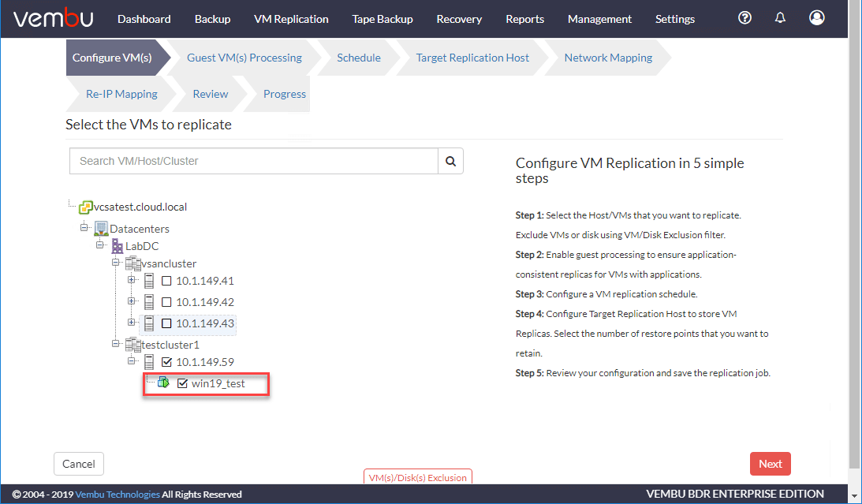The width and height of the screenshot is (862, 504).
Task: Expand the 10.1.149.41 host node
Action: (x=132, y=280)
